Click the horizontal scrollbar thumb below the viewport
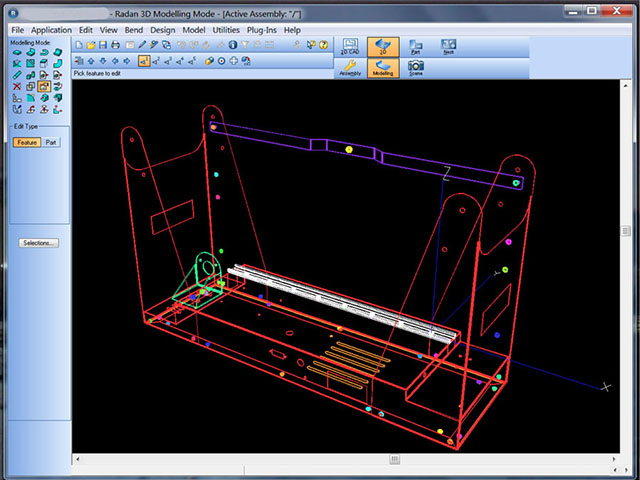Screen dimensions: 640x480 (x=394, y=460)
